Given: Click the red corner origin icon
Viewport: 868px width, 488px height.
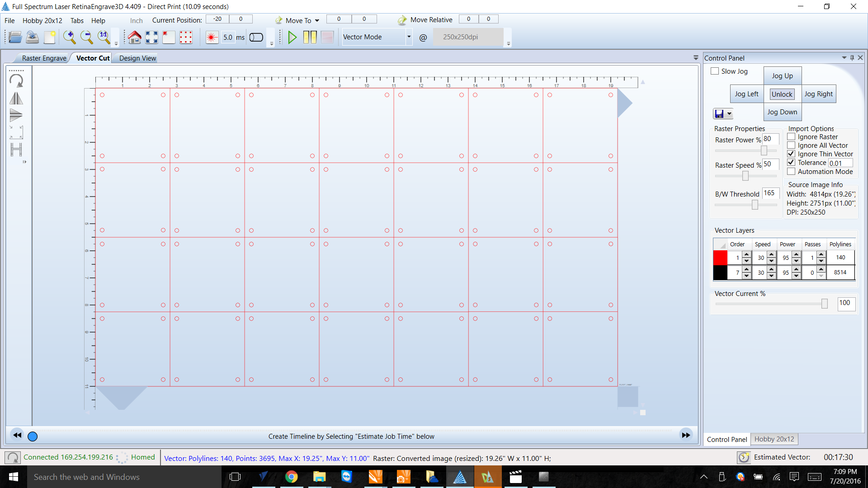Looking at the screenshot, I should (169, 37).
